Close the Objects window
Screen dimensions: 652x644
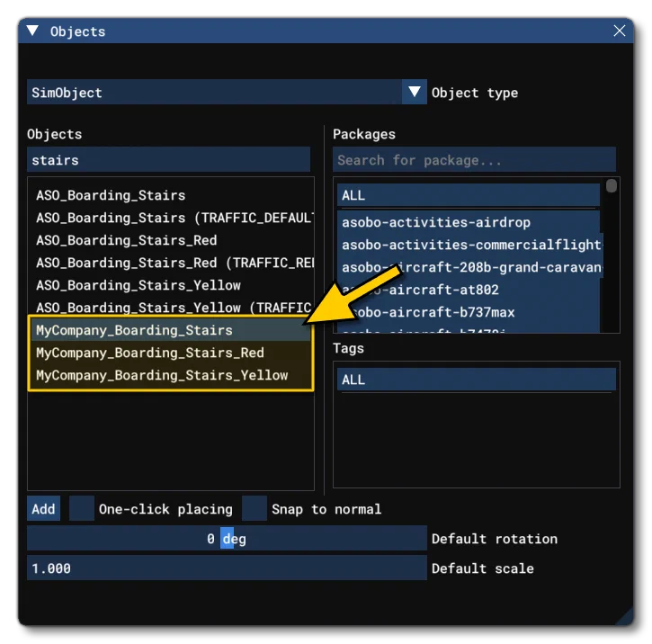(x=619, y=31)
